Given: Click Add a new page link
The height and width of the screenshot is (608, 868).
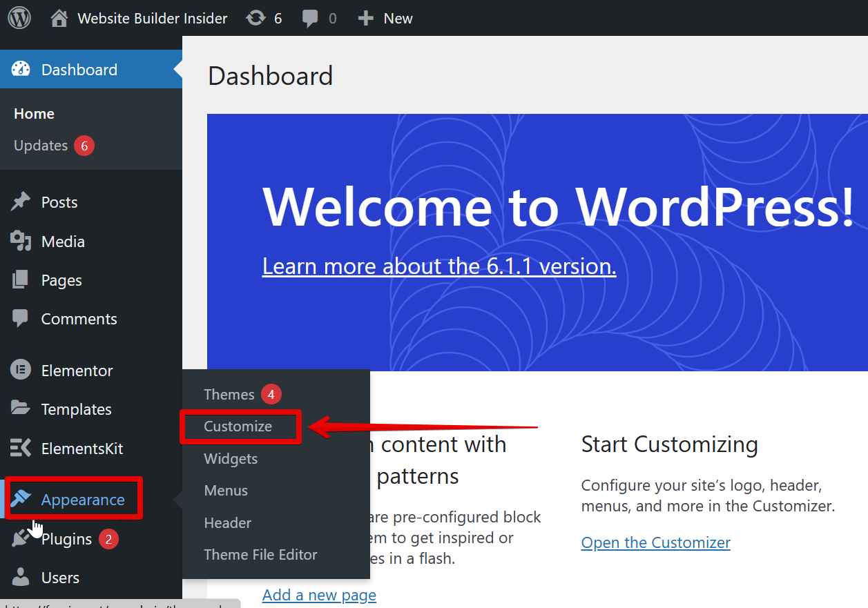Looking at the screenshot, I should point(319,595).
